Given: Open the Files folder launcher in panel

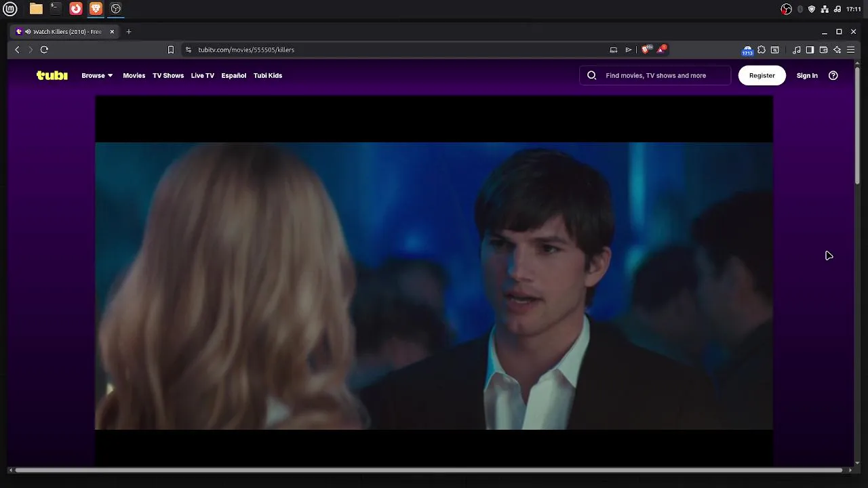Looking at the screenshot, I should (x=36, y=9).
